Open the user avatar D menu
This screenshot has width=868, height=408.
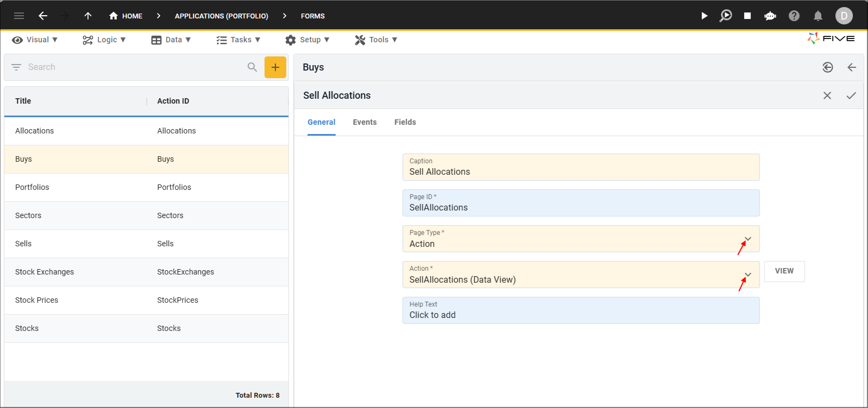pyautogui.click(x=844, y=16)
